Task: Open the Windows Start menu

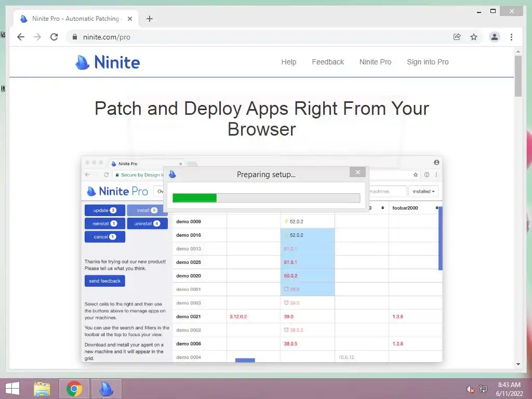Action: (12, 389)
